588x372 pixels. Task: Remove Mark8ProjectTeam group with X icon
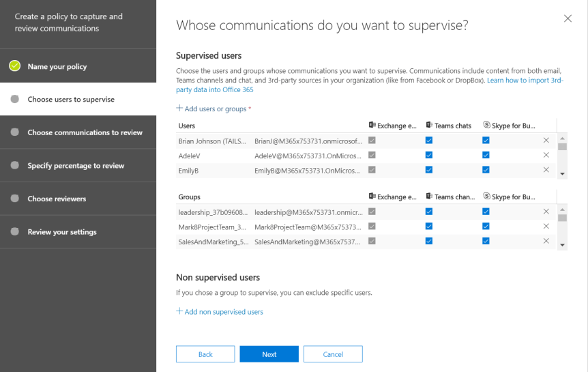546,226
